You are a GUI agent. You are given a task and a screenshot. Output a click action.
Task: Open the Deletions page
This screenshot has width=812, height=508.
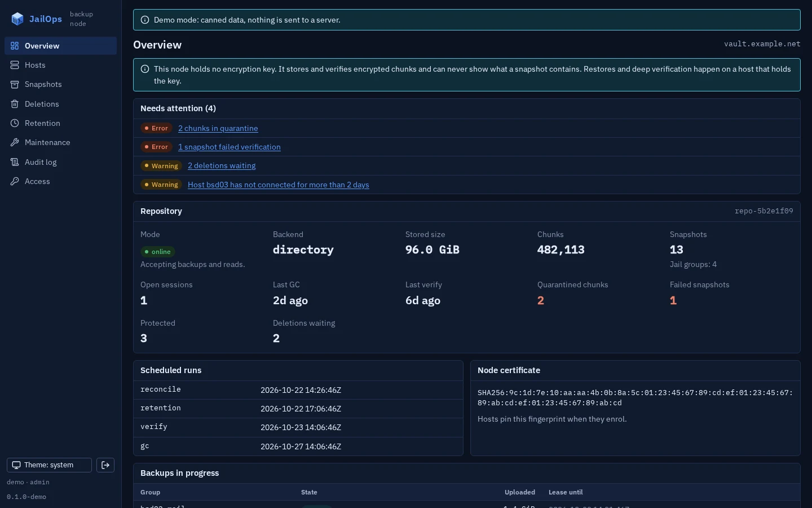[x=60, y=104]
